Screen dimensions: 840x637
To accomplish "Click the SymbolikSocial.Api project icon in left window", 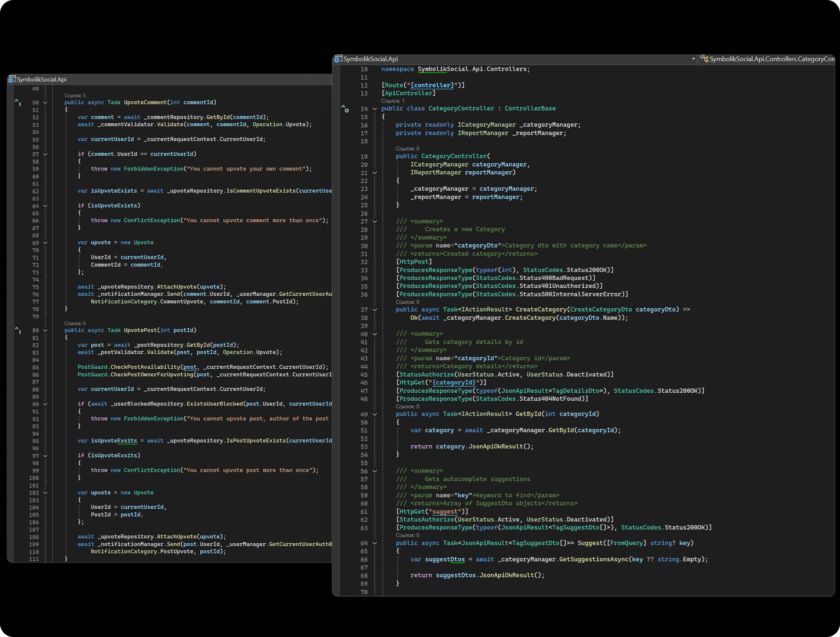I will (x=11, y=80).
